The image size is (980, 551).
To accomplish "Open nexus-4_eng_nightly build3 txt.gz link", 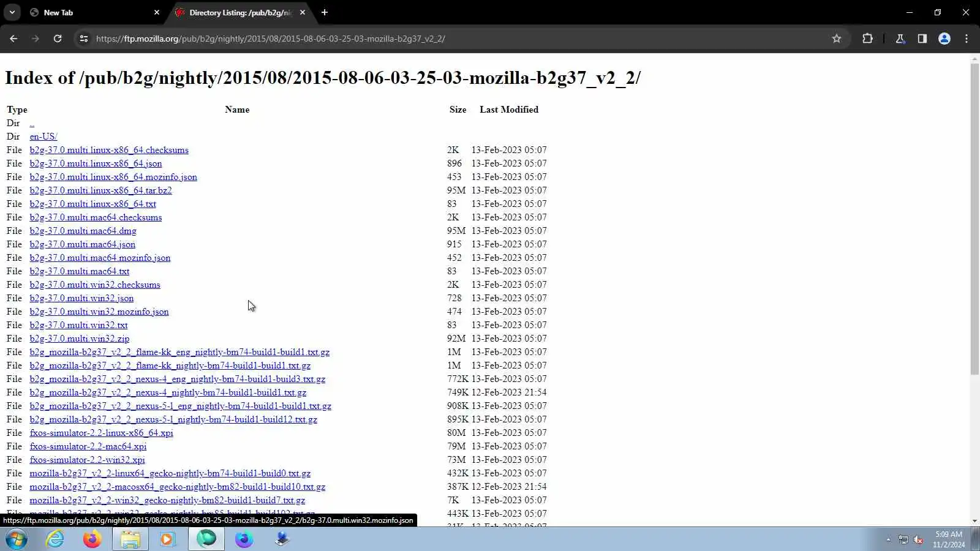I will 177,379.
